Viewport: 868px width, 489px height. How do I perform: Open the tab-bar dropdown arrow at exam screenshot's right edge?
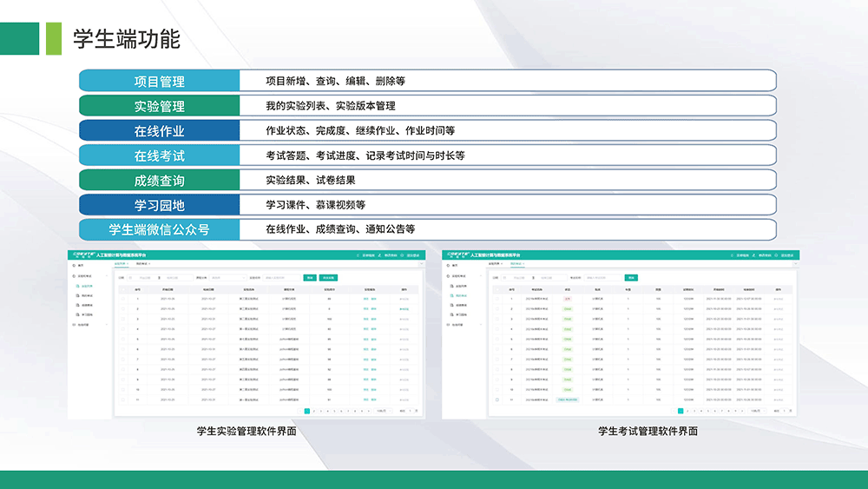(x=795, y=263)
